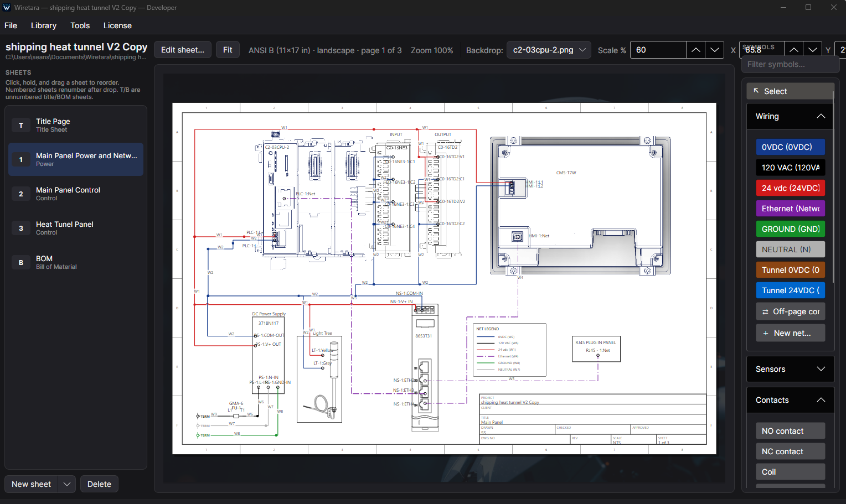Screen dimensions: 846x504
Task: Pick the 120 VAC black wire net
Action: click(790, 168)
